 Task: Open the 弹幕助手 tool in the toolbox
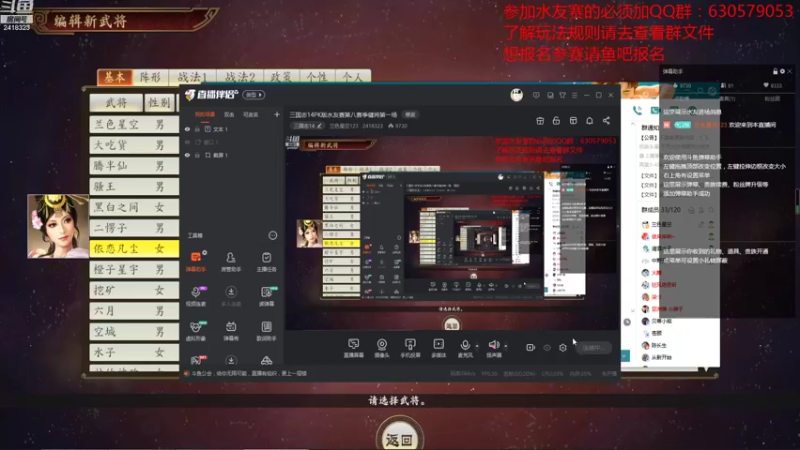click(195, 261)
